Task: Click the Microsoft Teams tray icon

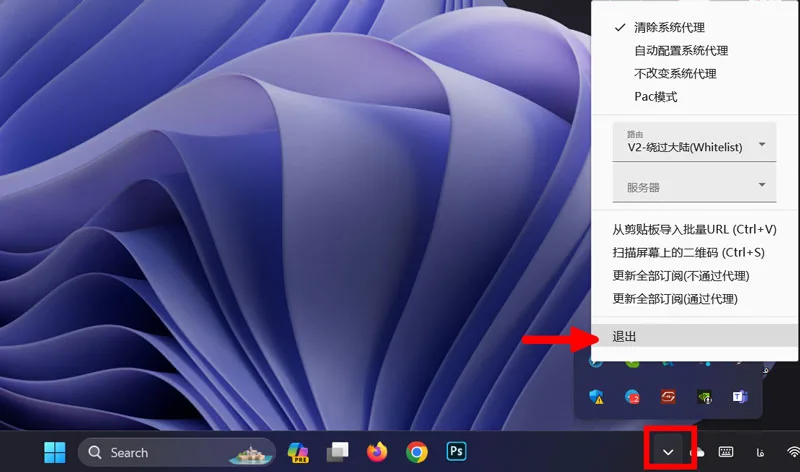Action: click(x=741, y=397)
